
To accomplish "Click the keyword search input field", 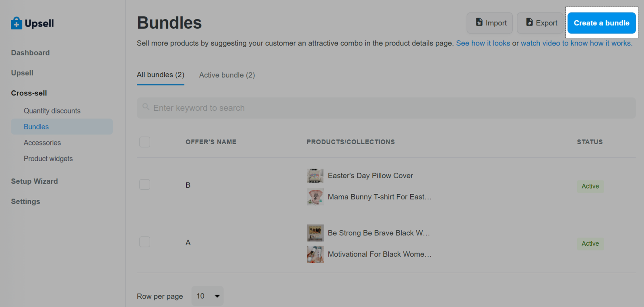I will (386, 108).
